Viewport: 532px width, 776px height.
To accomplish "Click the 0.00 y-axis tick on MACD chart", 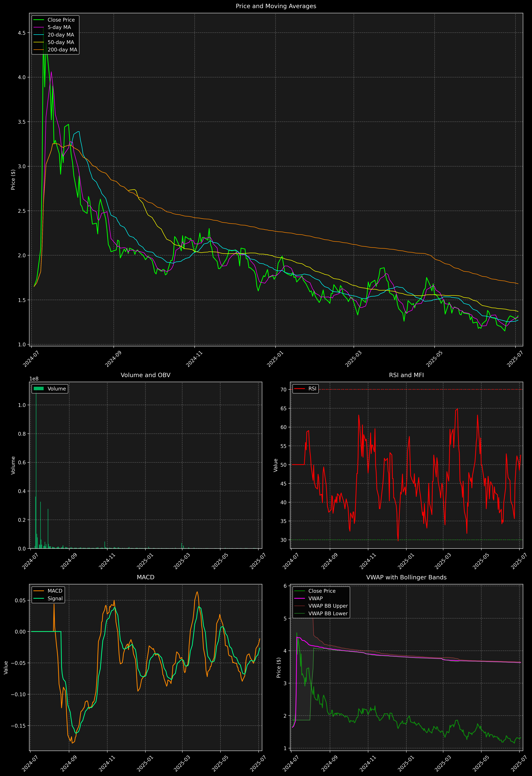I will 20,632.
